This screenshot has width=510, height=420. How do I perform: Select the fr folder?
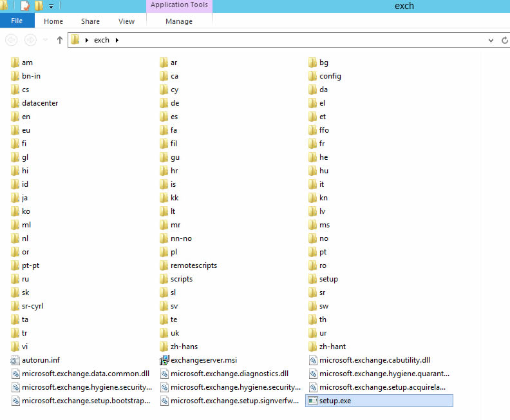click(x=317, y=144)
